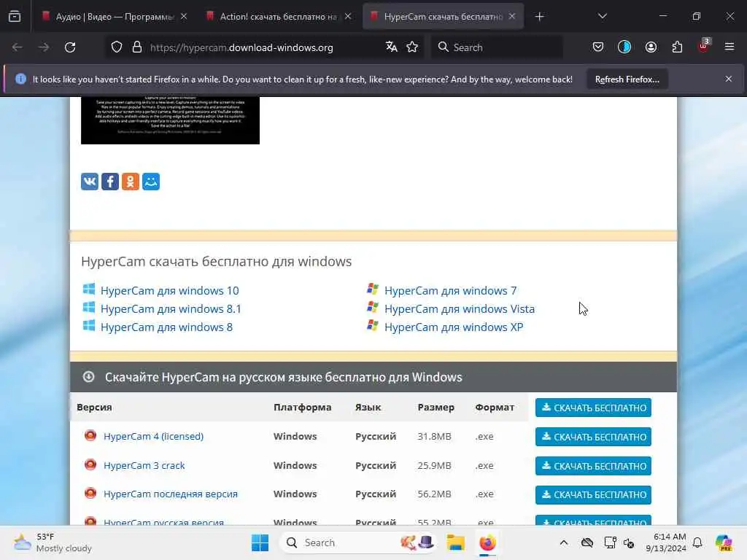Open HyperCam для windows 10 link
This screenshot has width=747, height=560.
[x=169, y=290]
